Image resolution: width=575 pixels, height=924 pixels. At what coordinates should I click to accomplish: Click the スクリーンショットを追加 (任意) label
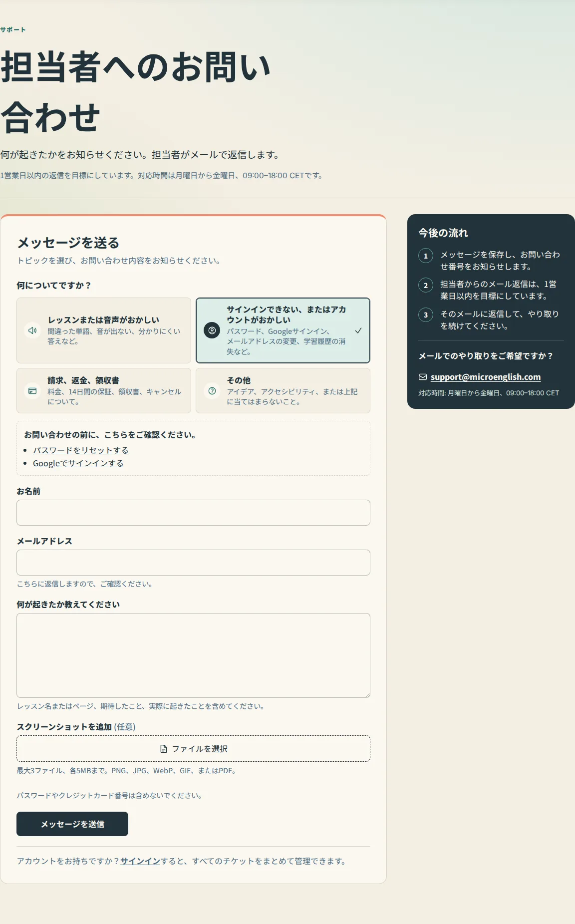tap(76, 727)
